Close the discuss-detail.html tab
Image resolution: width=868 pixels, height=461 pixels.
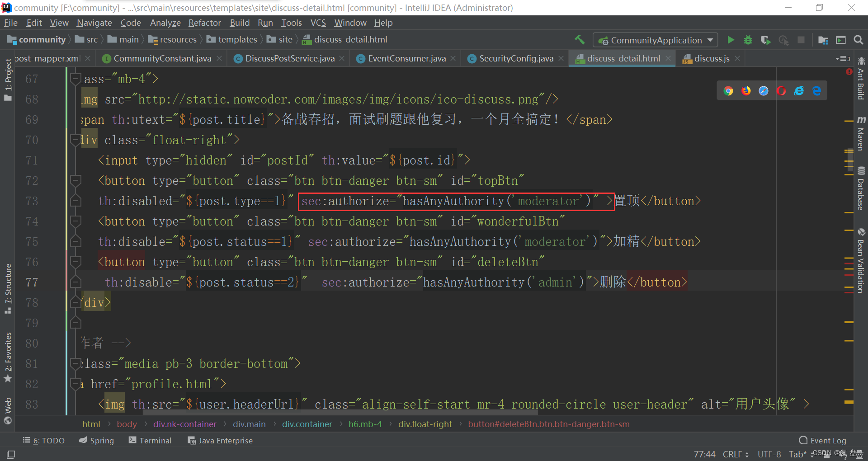point(668,58)
